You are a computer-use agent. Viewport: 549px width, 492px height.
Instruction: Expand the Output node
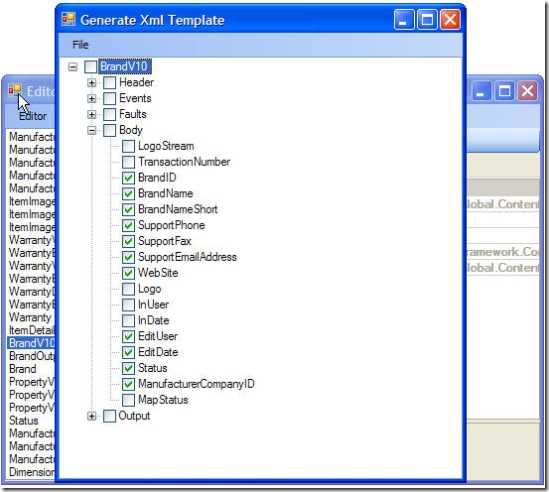click(92, 416)
